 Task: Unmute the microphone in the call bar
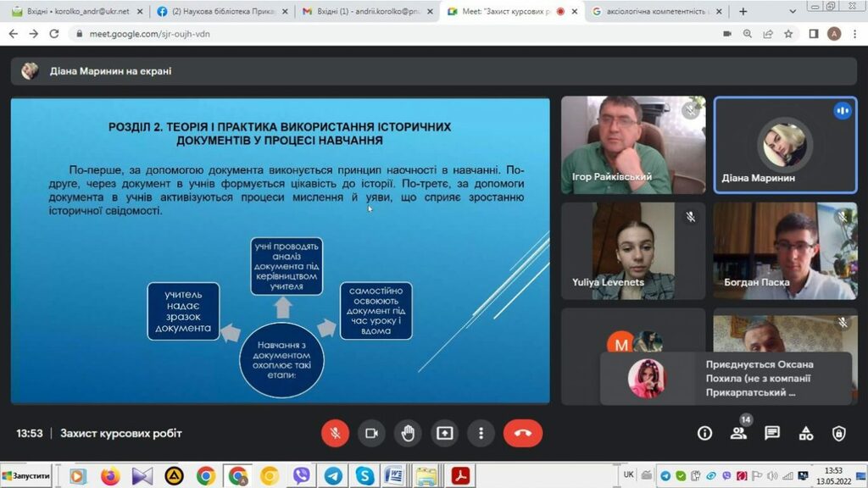click(x=335, y=433)
